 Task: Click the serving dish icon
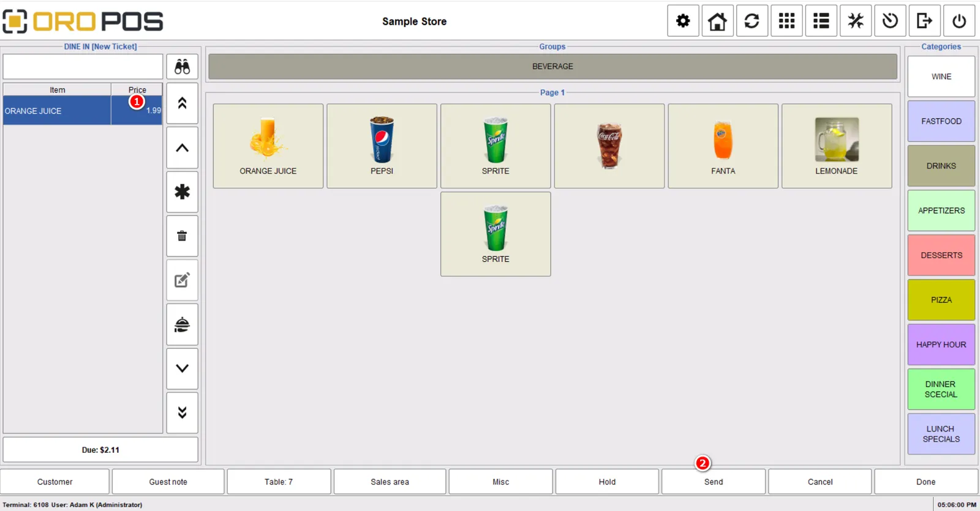pyautogui.click(x=182, y=324)
